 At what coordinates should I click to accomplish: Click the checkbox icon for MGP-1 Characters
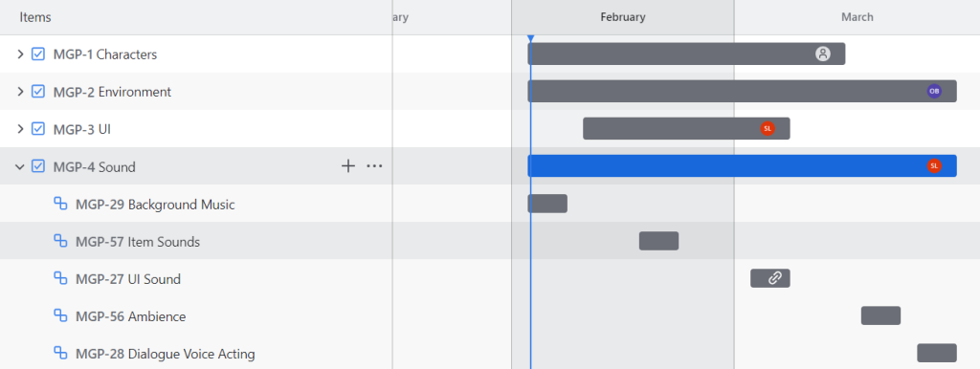tap(38, 54)
